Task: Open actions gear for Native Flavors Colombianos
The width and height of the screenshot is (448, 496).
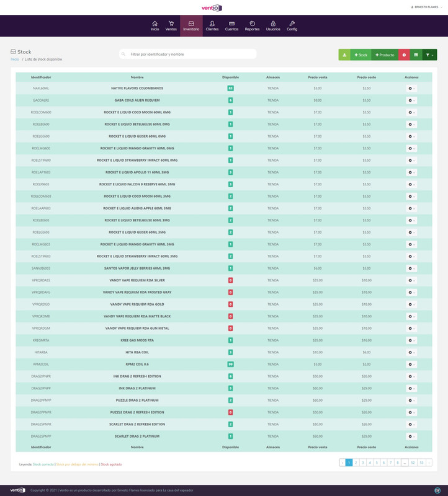Action: click(411, 88)
